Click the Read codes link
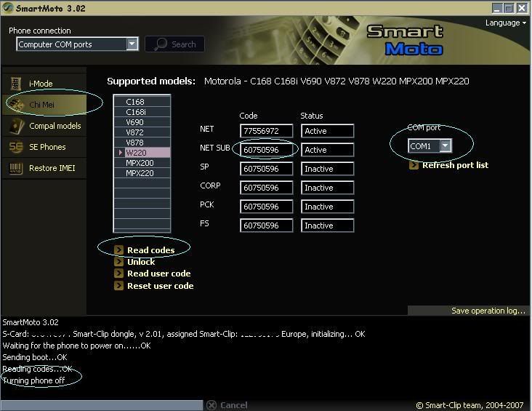The width and height of the screenshot is (532, 411). coord(150,250)
